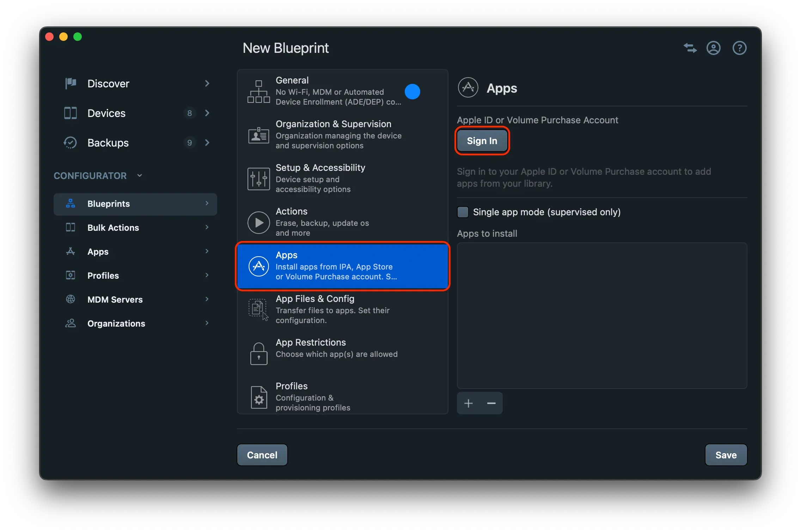Click the device transfer icon at top right

tap(690, 48)
